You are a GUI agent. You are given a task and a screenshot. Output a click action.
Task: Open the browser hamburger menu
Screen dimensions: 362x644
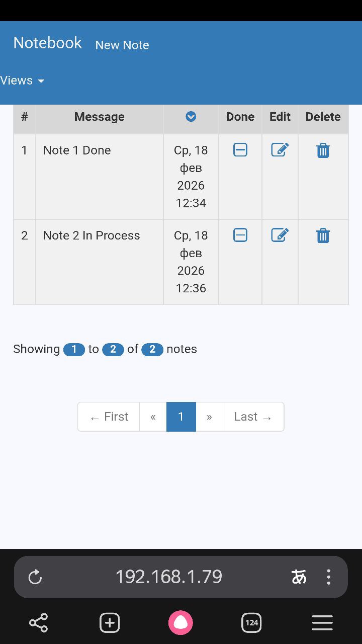coord(322,623)
